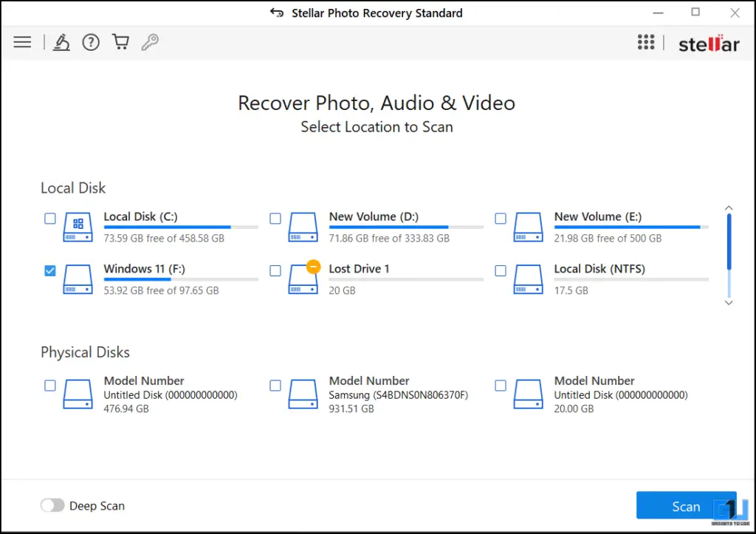Click the Lost Drive 1 drive icon
Screen dimensions: 756x534
tap(303, 278)
